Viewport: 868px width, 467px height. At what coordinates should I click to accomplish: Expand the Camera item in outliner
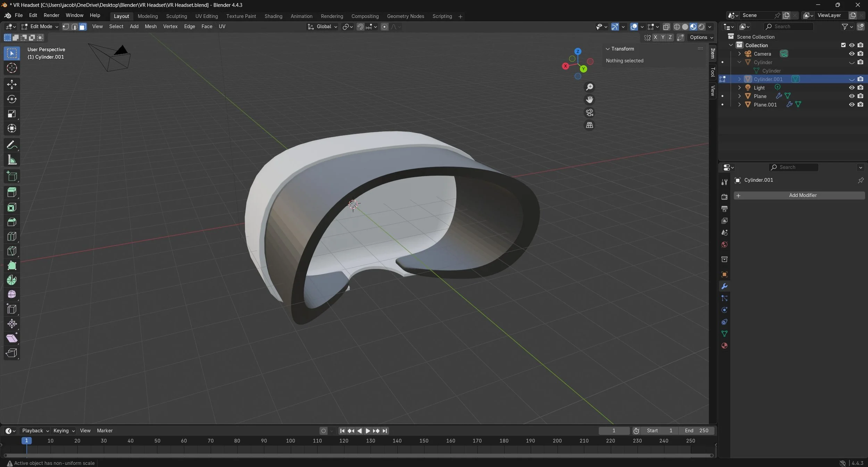point(739,54)
